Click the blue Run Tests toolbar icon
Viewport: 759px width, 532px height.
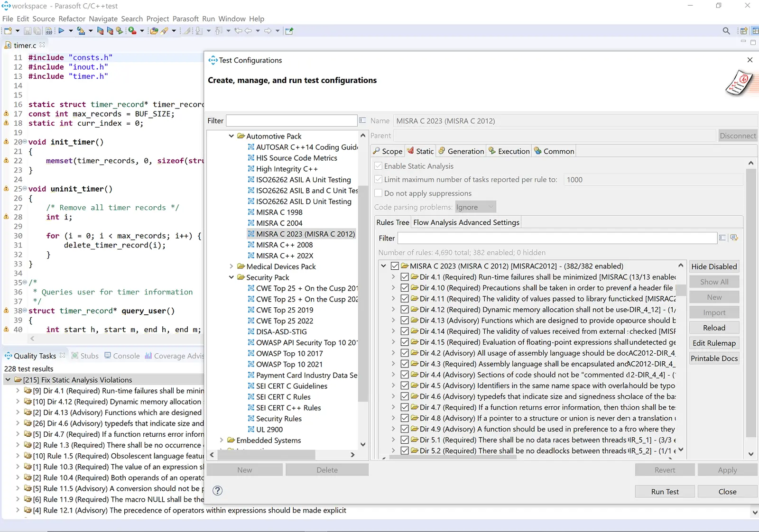[x=61, y=31]
